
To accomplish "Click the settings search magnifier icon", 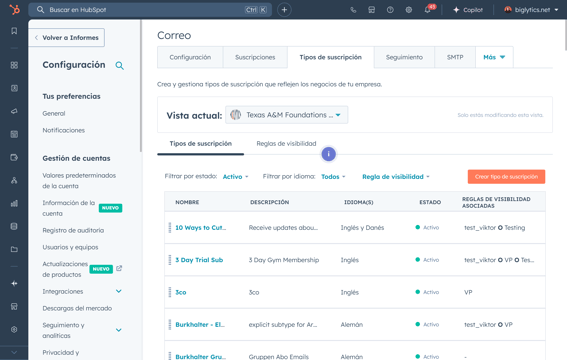I will click(x=119, y=65).
